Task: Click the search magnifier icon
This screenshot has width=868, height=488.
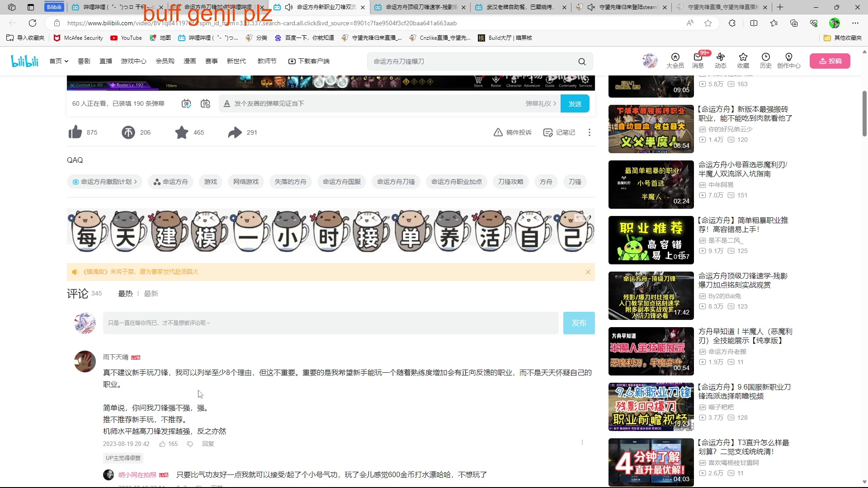Action: pos(582,61)
